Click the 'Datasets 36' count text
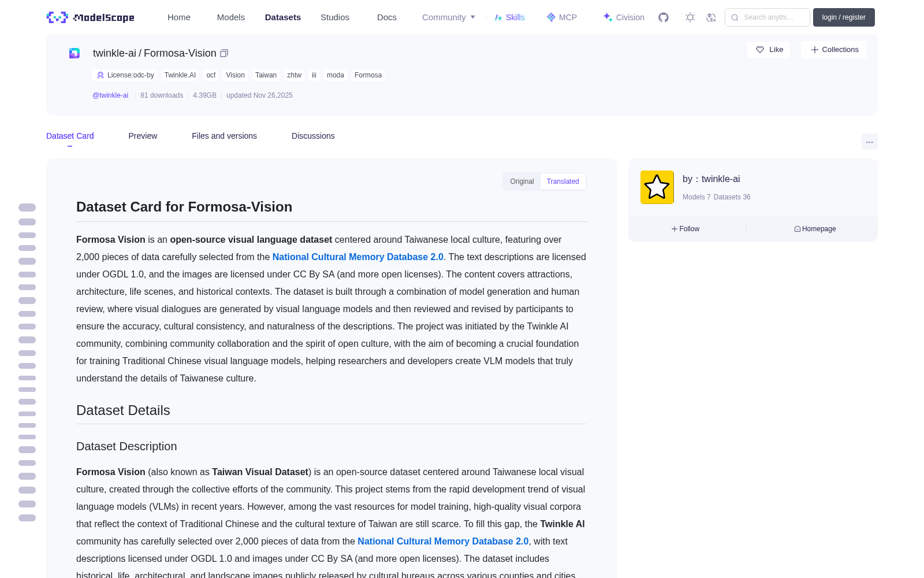The height and width of the screenshot is (578, 924). pyautogui.click(x=732, y=197)
